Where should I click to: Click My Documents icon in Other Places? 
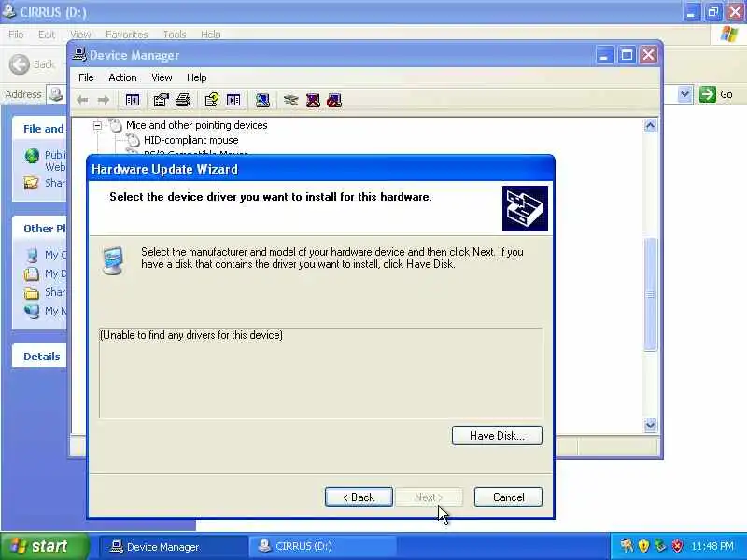click(32, 273)
